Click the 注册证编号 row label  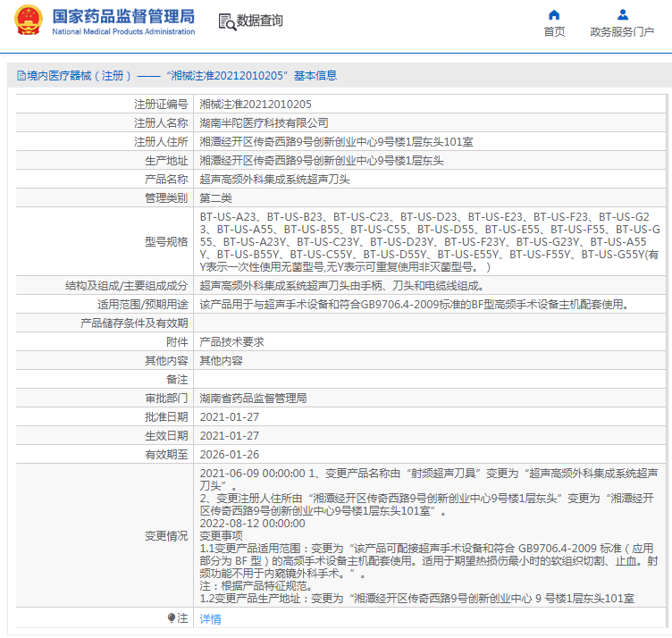coord(161,105)
